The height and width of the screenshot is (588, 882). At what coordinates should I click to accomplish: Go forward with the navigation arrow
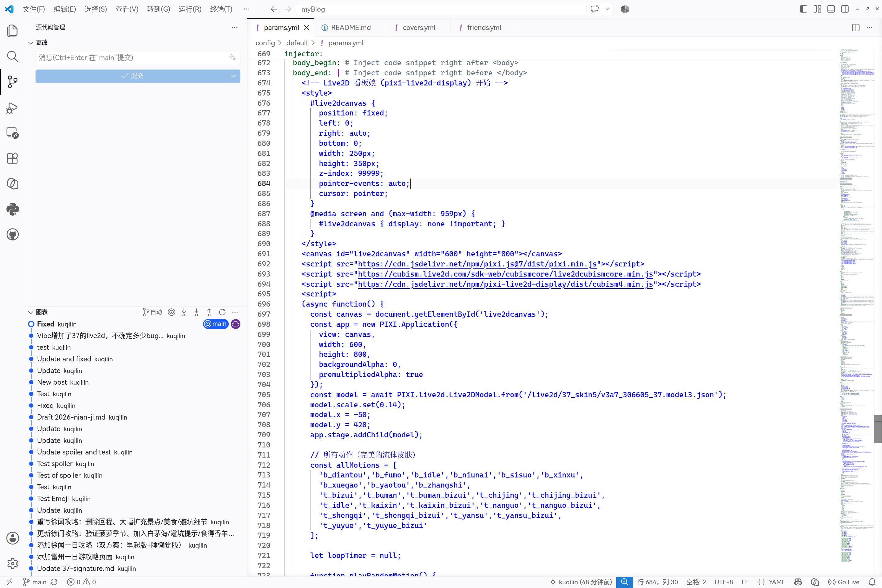[x=288, y=9]
